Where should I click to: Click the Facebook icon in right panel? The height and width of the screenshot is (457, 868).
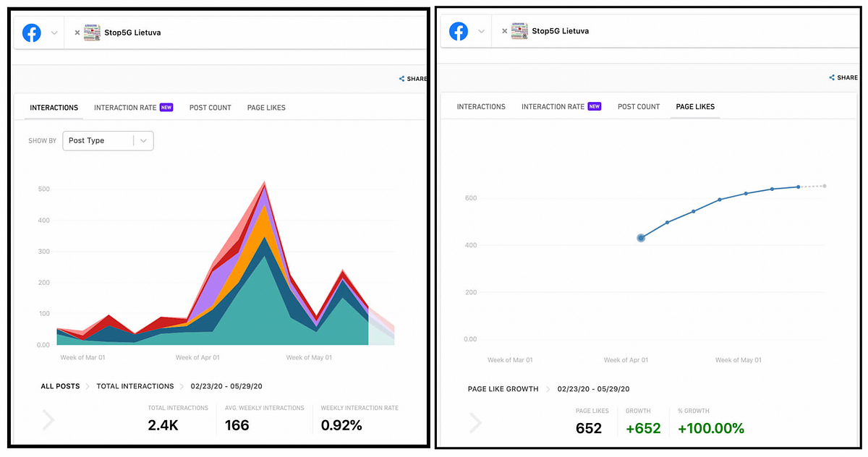click(x=459, y=32)
